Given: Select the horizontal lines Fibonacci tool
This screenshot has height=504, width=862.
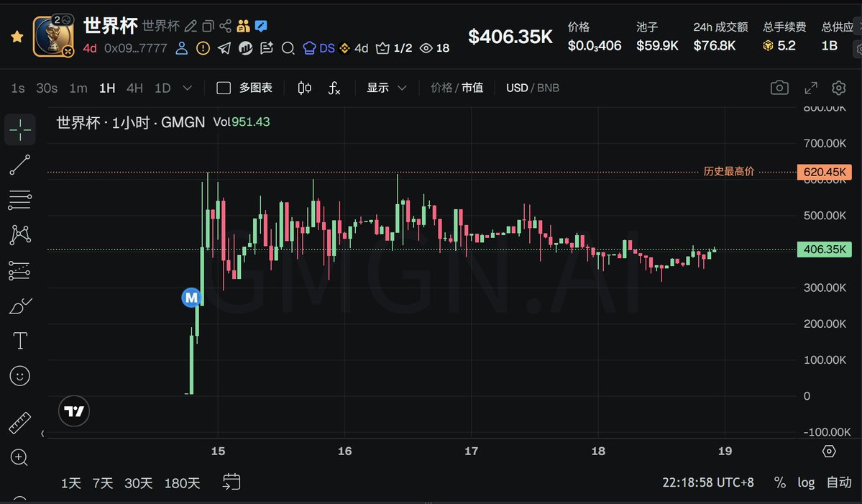Looking at the screenshot, I should [20, 200].
